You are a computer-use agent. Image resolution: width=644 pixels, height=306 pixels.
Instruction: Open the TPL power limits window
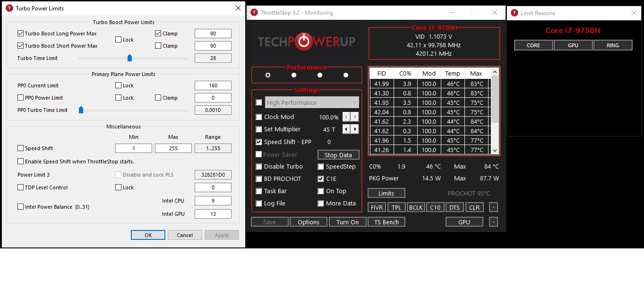click(396, 207)
